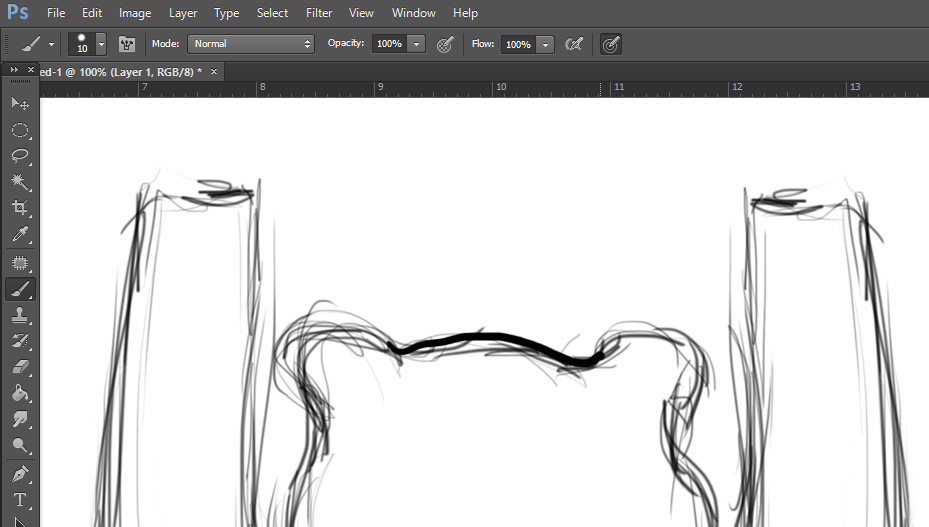Open the Filter menu
Viewport: 929px width, 527px height.
click(x=319, y=13)
